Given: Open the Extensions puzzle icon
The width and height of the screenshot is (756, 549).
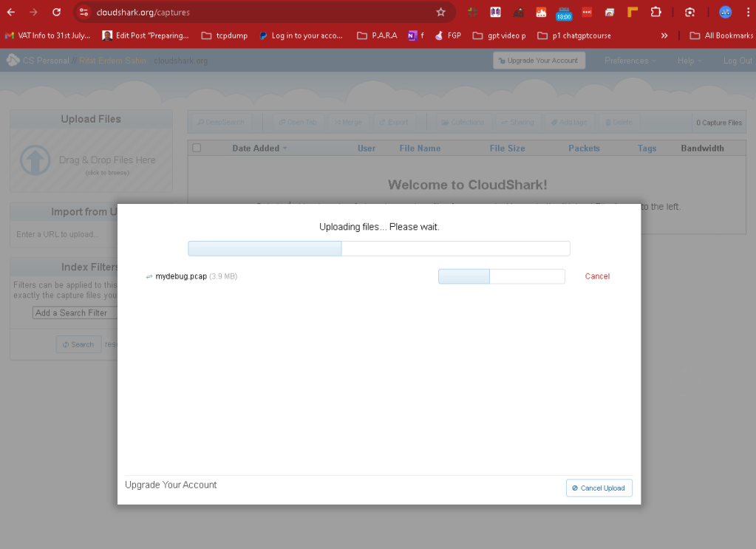Looking at the screenshot, I should 655,12.
